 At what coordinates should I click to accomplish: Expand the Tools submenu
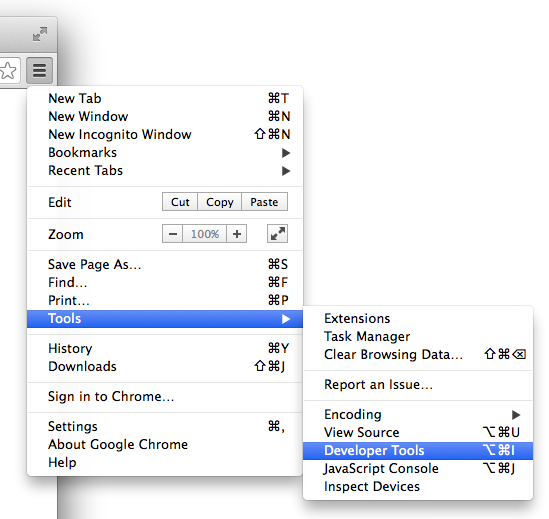point(165,319)
